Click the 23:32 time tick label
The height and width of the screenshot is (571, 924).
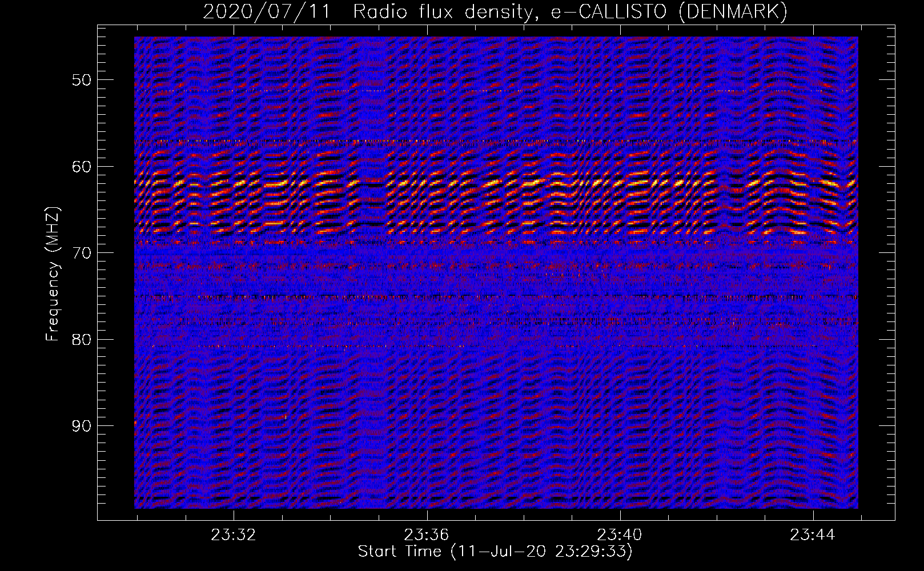[x=234, y=535]
